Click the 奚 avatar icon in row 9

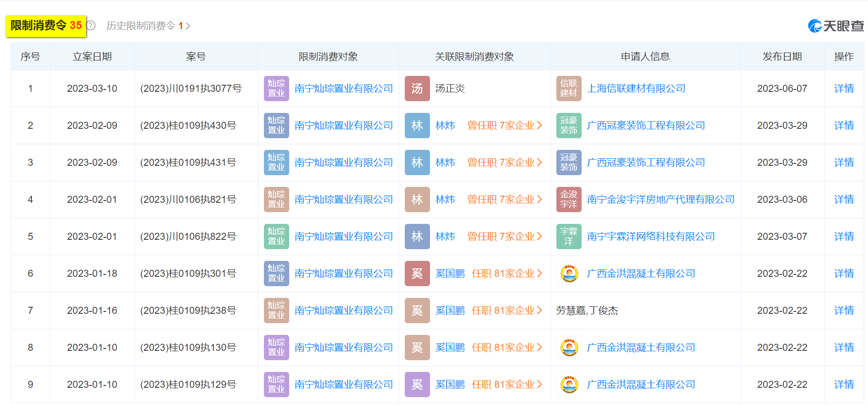417,385
